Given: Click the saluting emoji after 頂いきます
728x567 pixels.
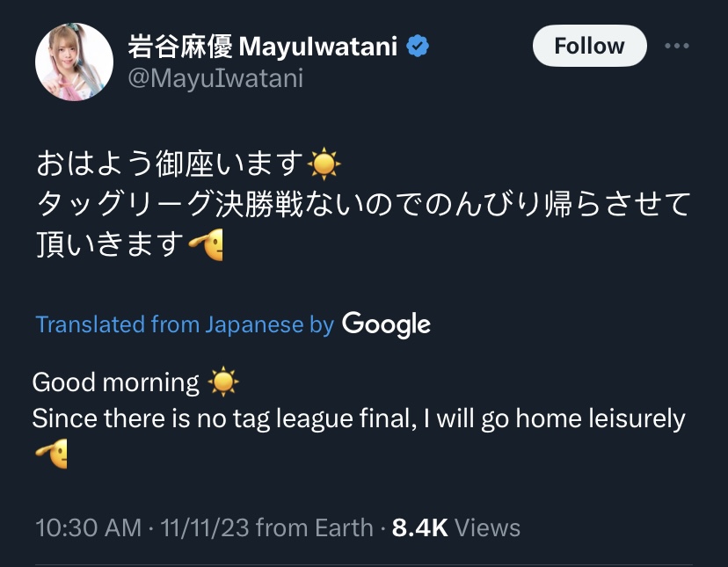Looking at the screenshot, I should tap(207, 244).
